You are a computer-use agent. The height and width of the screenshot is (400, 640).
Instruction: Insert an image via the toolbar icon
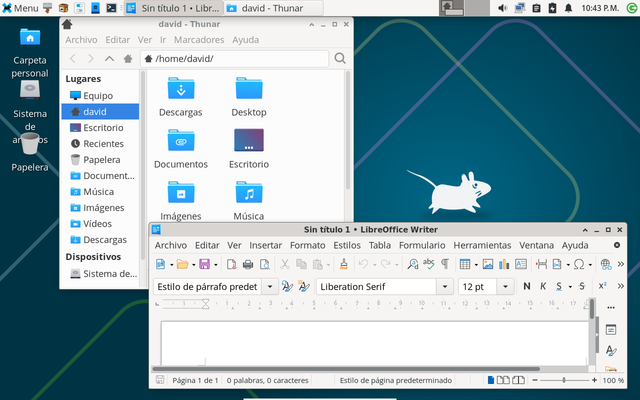pos(488,264)
